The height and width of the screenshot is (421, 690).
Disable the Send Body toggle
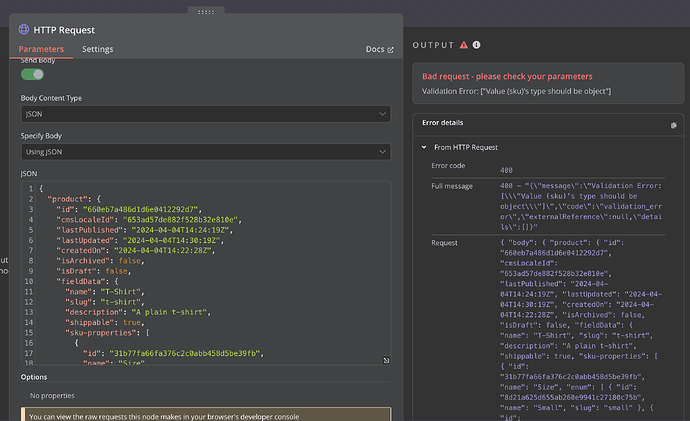[x=33, y=74]
